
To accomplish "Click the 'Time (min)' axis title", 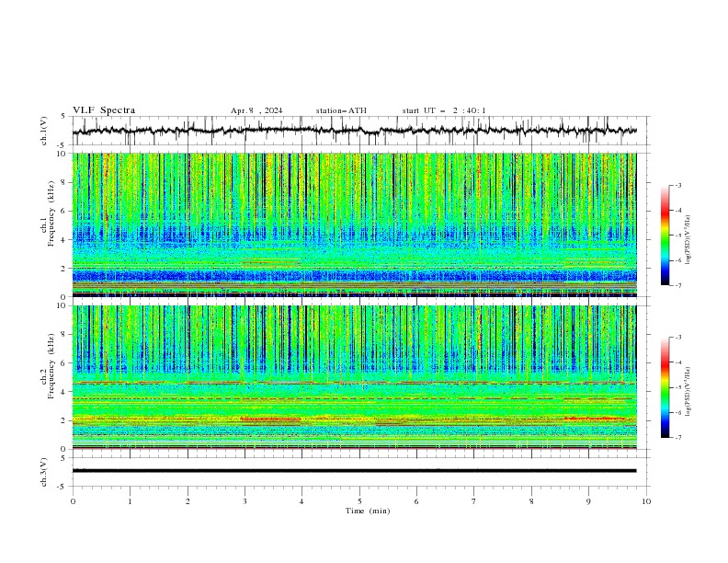I will 368,511.
